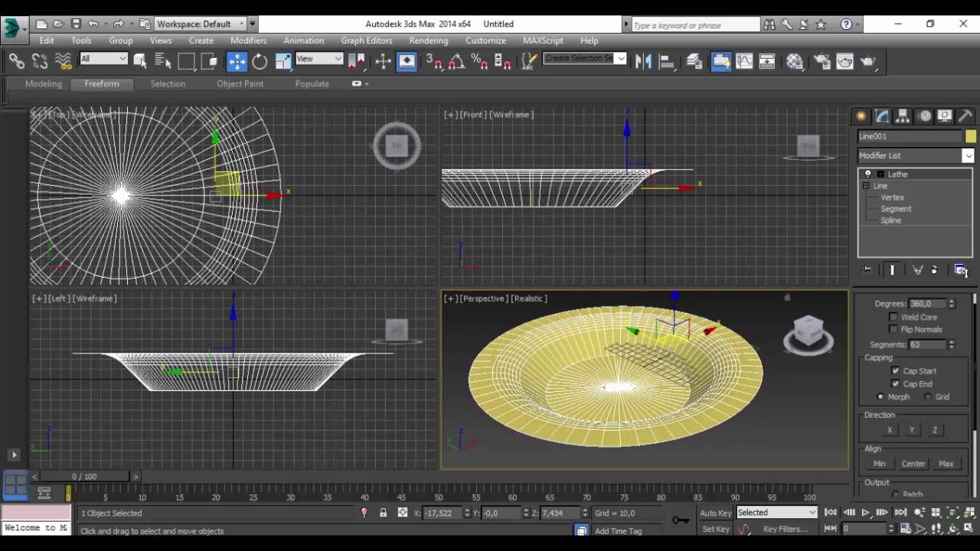Click the Unlink Selection tool
This screenshot has height=551, width=980.
point(40,61)
